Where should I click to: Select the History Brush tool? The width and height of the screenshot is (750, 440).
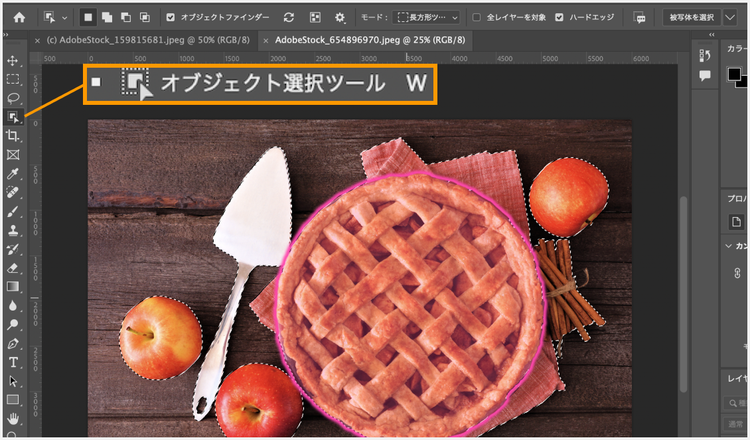[13, 249]
